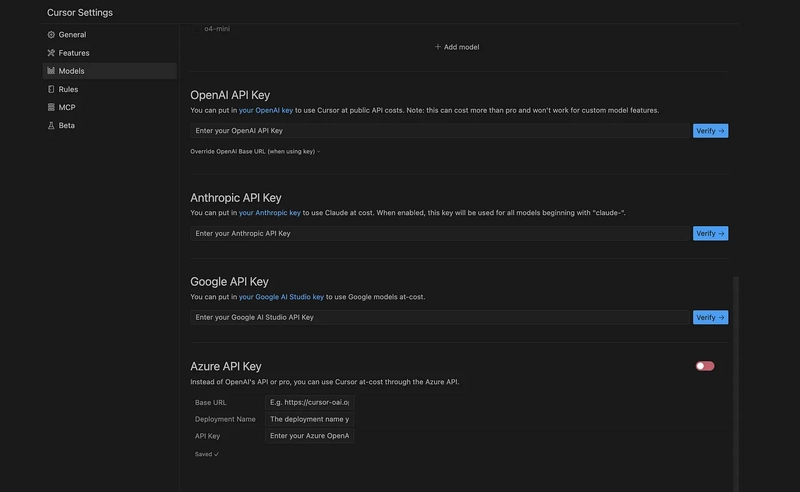Click the Features tools icon in sidebar
The height and width of the screenshot is (492, 800).
51,53
